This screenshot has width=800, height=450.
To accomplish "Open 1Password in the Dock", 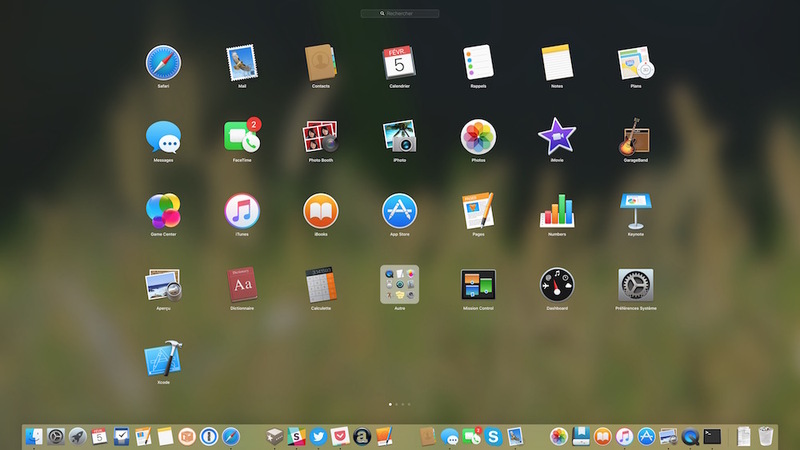I will click(x=209, y=437).
